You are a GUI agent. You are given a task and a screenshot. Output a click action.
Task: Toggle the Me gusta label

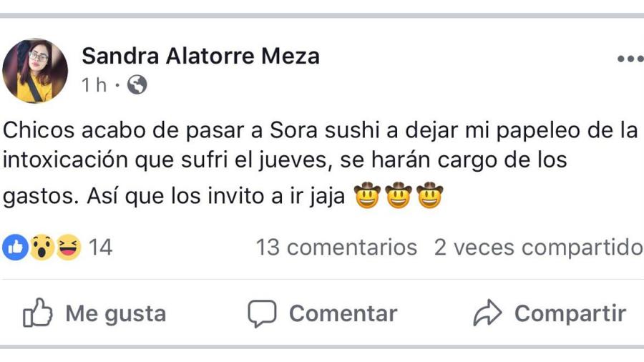click(115, 313)
